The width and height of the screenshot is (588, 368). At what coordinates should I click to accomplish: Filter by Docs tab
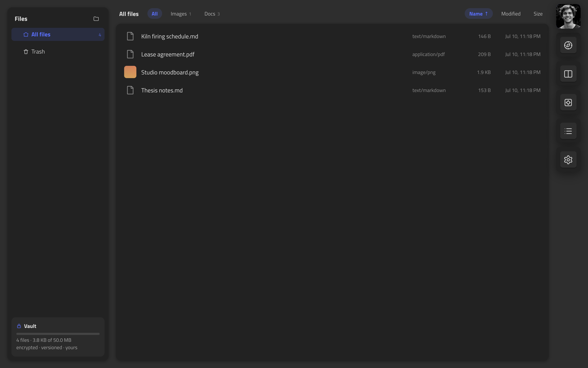(x=212, y=14)
